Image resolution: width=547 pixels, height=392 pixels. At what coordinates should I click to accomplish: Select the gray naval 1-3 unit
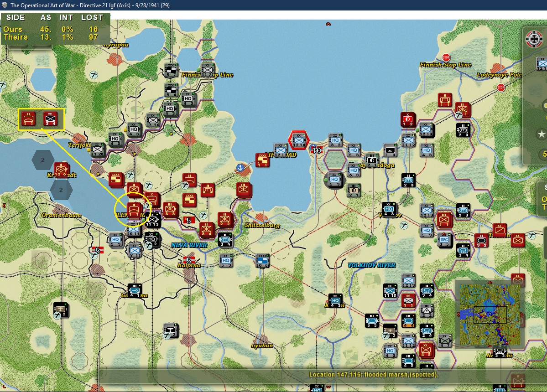click(x=390, y=150)
